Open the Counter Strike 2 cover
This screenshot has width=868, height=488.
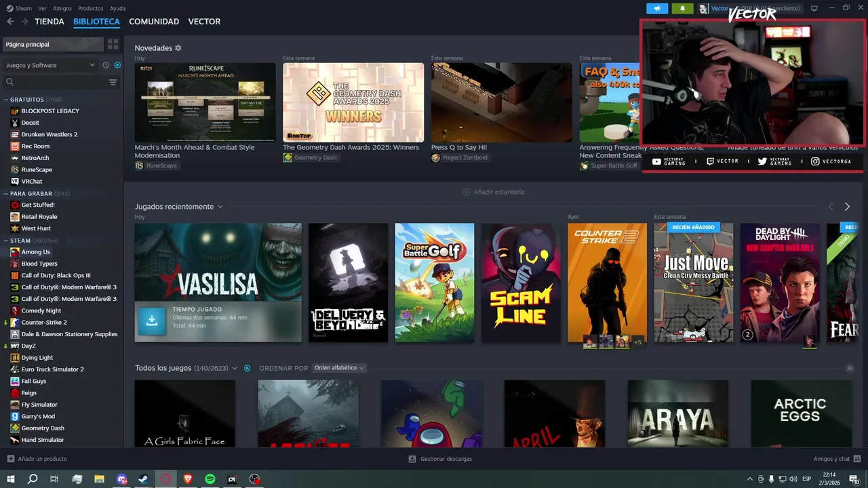click(x=607, y=283)
